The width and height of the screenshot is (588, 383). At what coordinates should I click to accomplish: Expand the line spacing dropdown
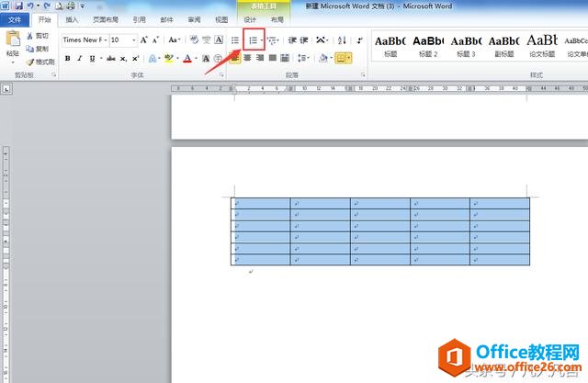pyautogui.click(x=303, y=58)
